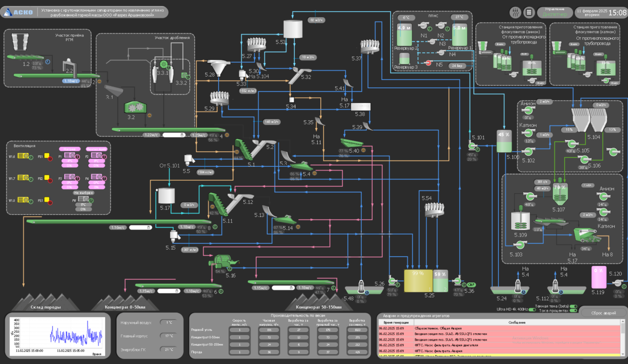628x364 pixels.
Task: Click alarm list scrollbar up arrow
Action: click(x=623, y=322)
